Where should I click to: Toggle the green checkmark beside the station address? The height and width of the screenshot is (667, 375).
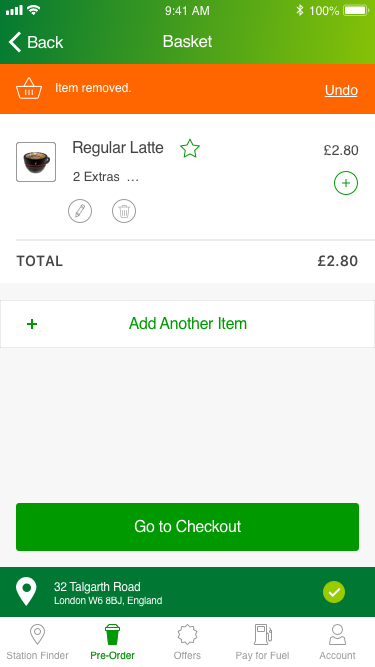point(334,592)
